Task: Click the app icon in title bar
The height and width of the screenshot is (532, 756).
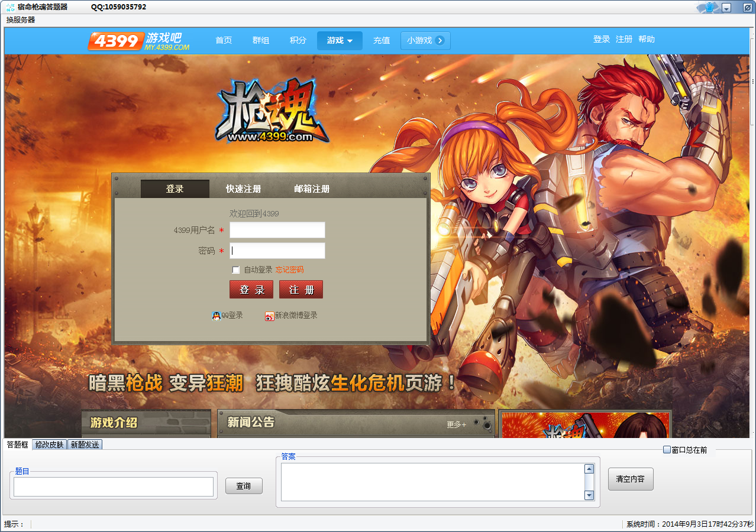Action: (10, 7)
